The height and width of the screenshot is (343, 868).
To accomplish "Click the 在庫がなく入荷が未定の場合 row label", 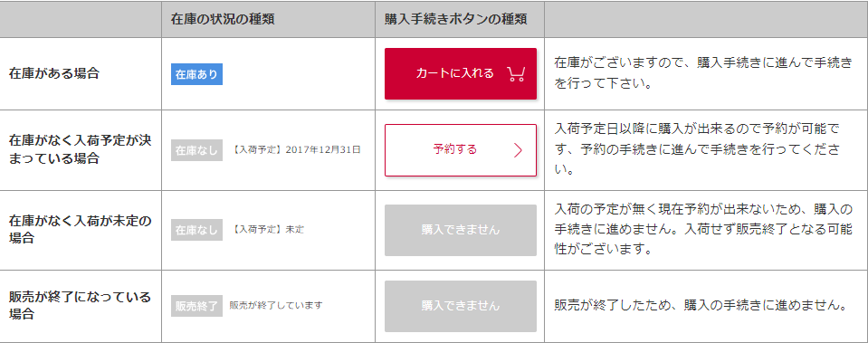I will pyautogui.click(x=80, y=230).
